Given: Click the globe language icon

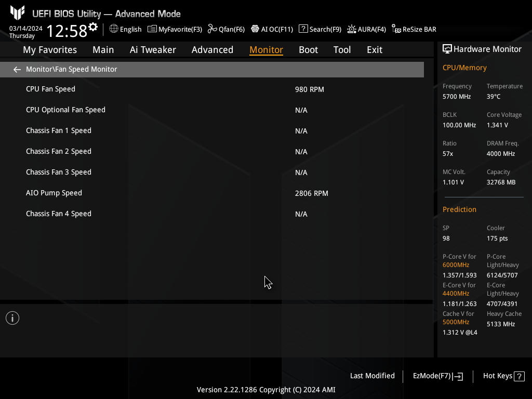Looking at the screenshot, I should pos(114,29).
